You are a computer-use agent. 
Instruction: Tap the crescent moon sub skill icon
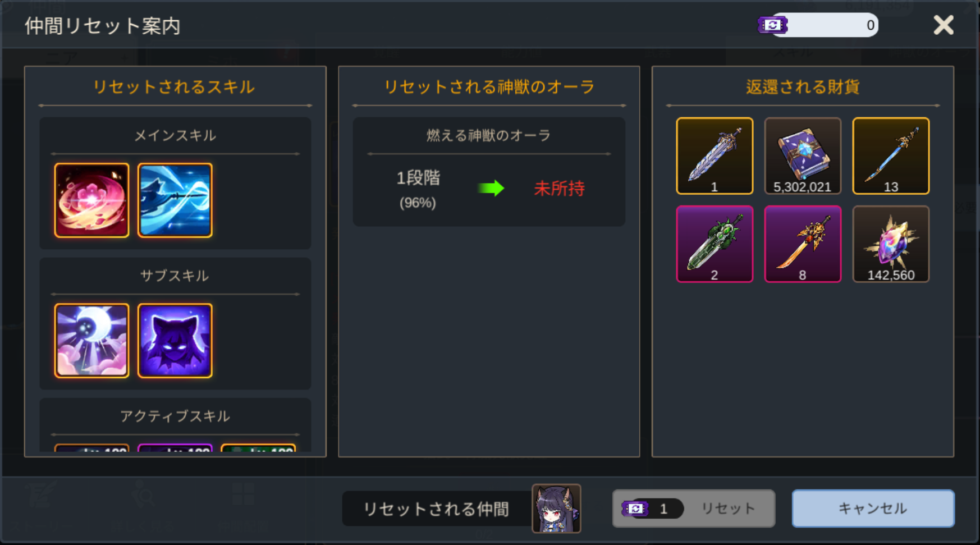click(91, 341)
